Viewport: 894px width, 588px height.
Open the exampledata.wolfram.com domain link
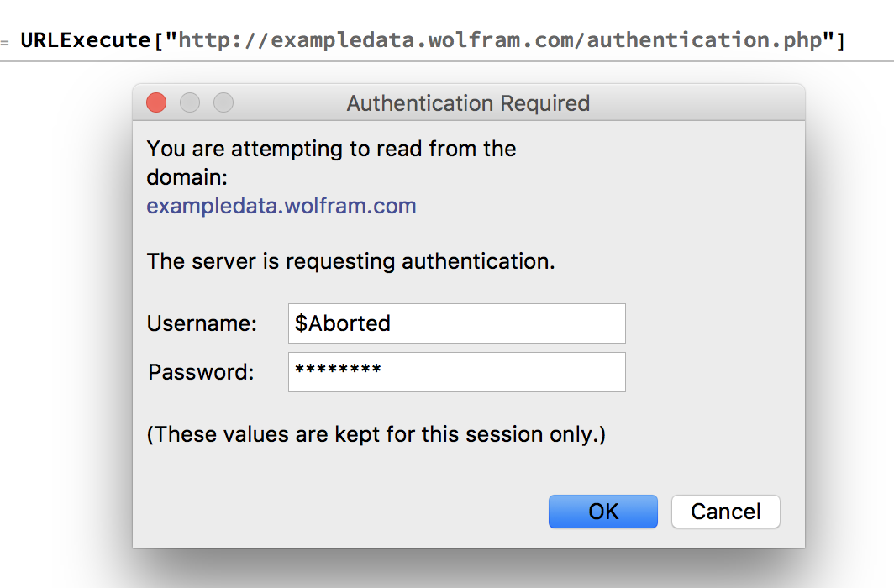(x=281, y=206)
